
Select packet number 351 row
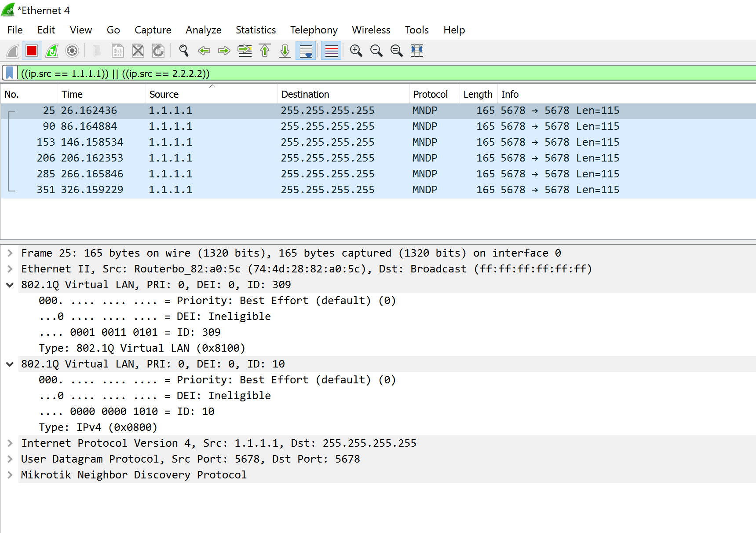click(378, 190)
